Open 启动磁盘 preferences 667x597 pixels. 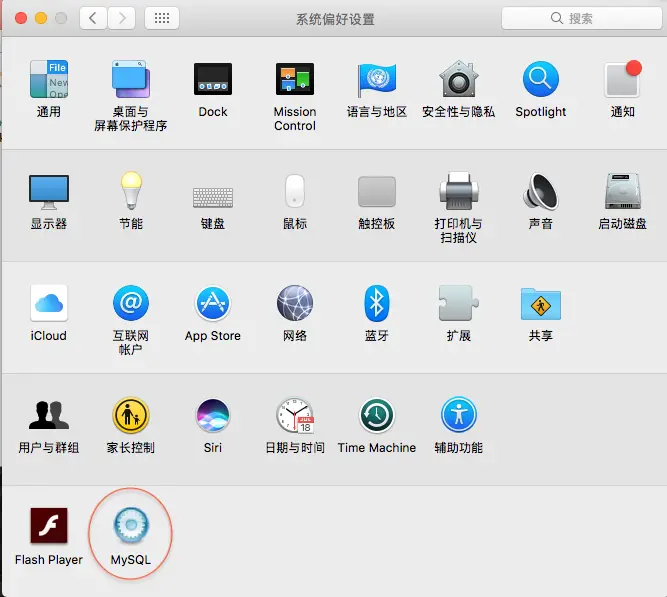(623, 191)
